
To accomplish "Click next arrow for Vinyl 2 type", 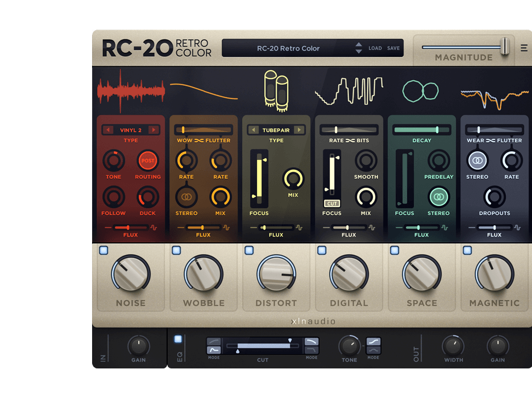I will tap(153, 130).
